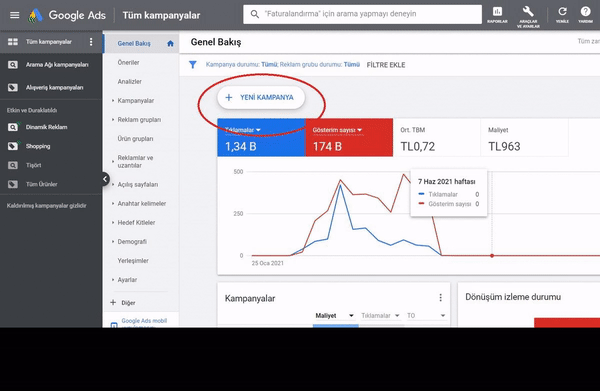Image resolution: width=600 pixels, height=391 pixels.
Task: Click FİLTRE EKLE to add filter
Action: (386, 65)
